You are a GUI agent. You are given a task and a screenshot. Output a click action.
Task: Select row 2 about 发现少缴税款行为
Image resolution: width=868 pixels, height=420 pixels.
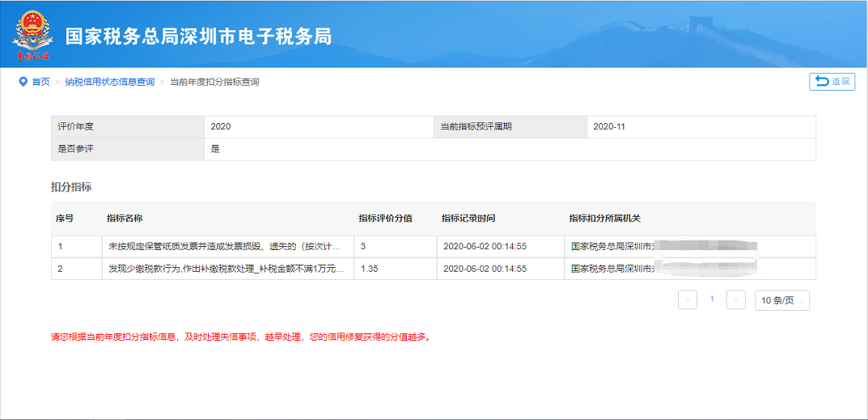click(434, 269)
